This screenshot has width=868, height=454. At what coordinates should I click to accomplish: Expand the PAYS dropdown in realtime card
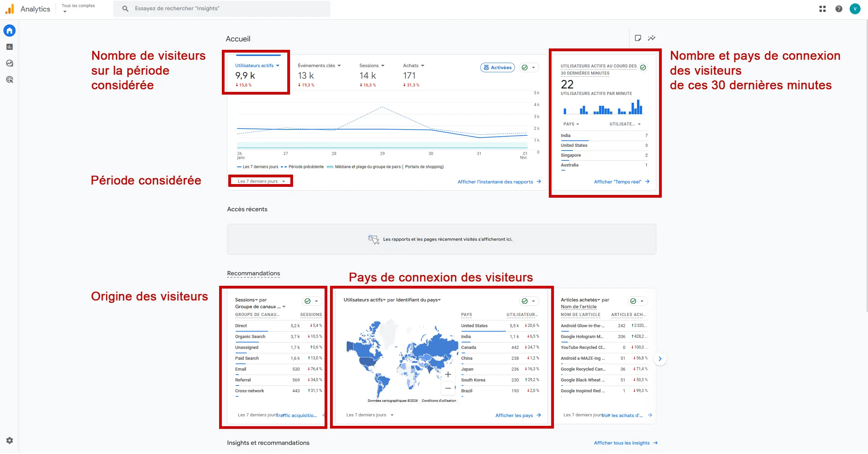pyautogui.click(x=571, y=124)
